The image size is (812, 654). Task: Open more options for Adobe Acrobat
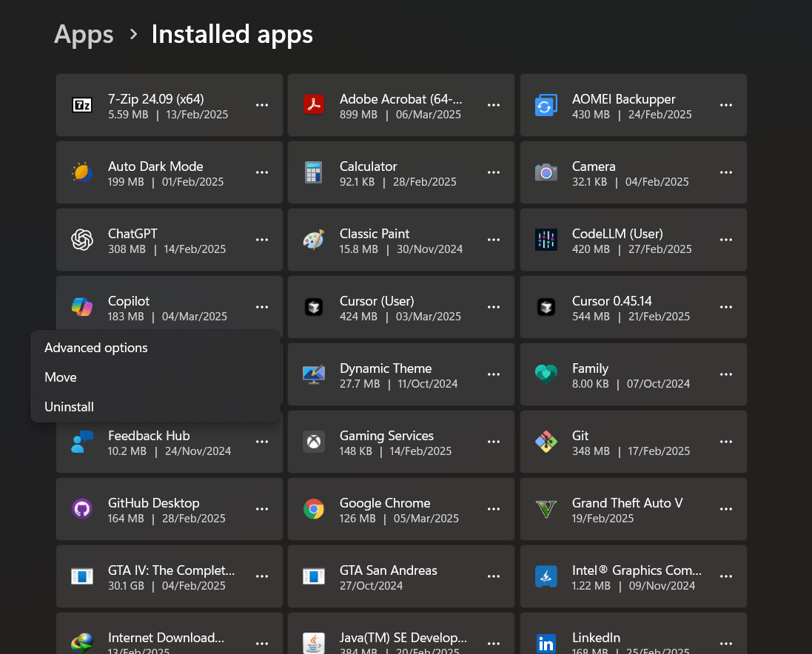point(494,105)
